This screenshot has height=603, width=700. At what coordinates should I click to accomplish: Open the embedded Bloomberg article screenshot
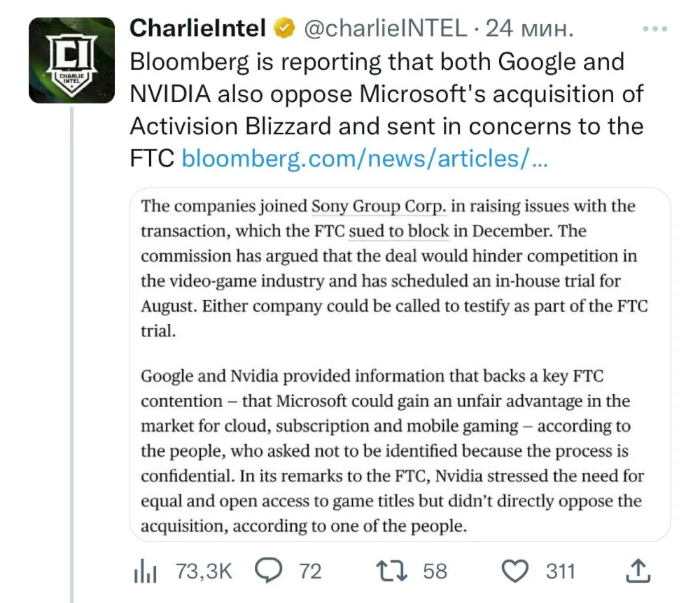[400, 364]
